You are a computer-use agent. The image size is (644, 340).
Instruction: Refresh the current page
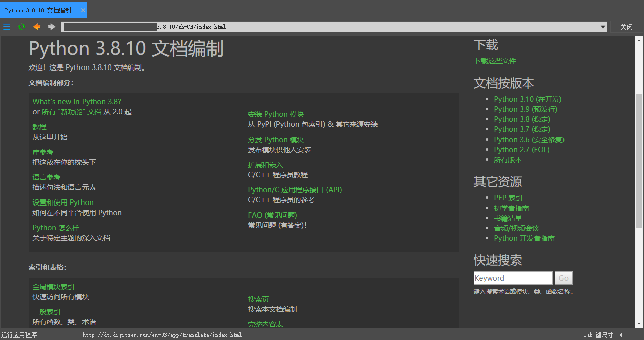coord(21,27)
